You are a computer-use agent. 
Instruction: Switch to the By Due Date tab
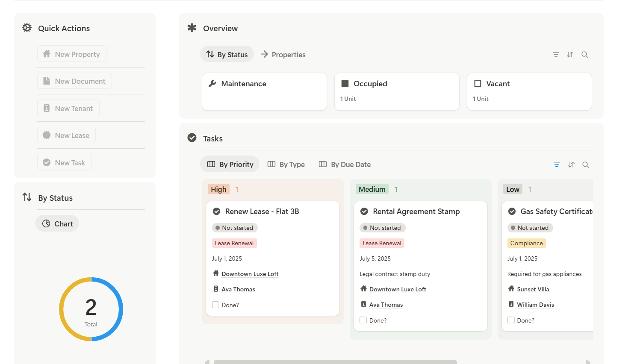[345, 164]
